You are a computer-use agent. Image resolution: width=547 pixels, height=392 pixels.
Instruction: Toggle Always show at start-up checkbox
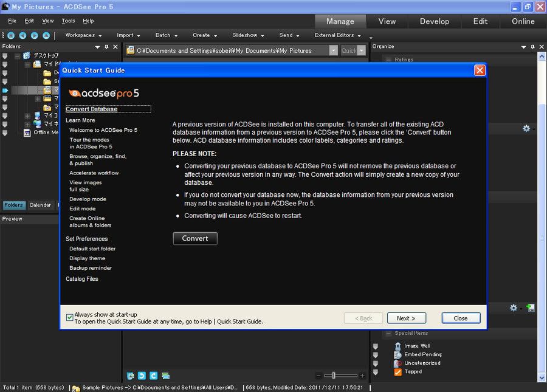click(69, 317)
